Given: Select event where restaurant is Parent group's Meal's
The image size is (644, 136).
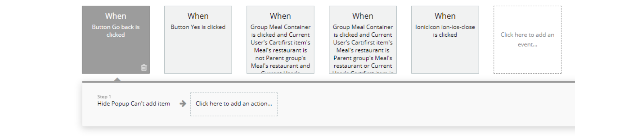Looking at the screenshot, I should pos(363,39).
